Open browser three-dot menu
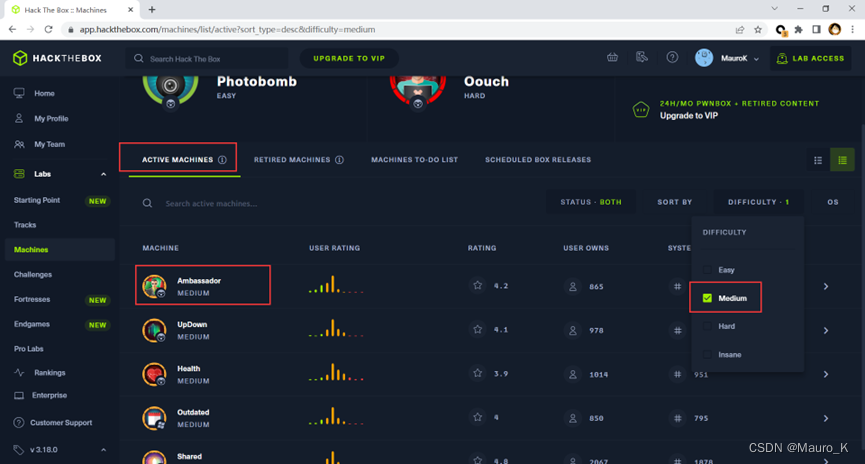Screen dimensions: 865x464 tap(852, 30)
